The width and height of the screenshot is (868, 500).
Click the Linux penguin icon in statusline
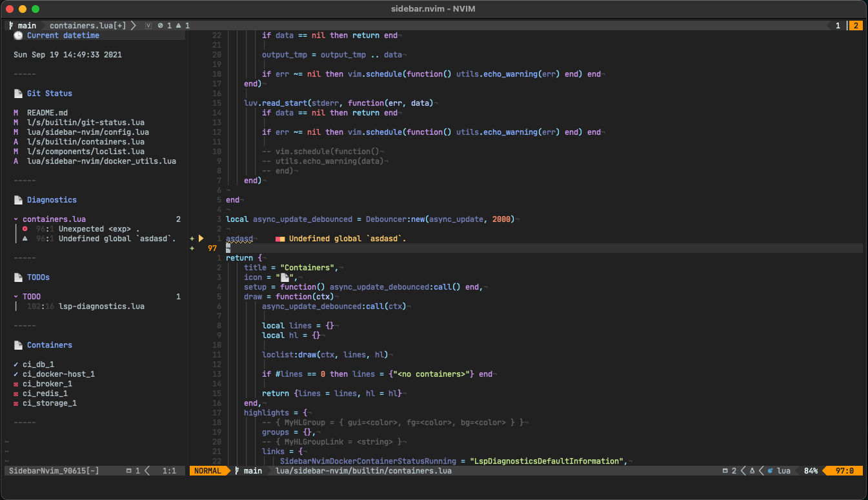[752, 471]
